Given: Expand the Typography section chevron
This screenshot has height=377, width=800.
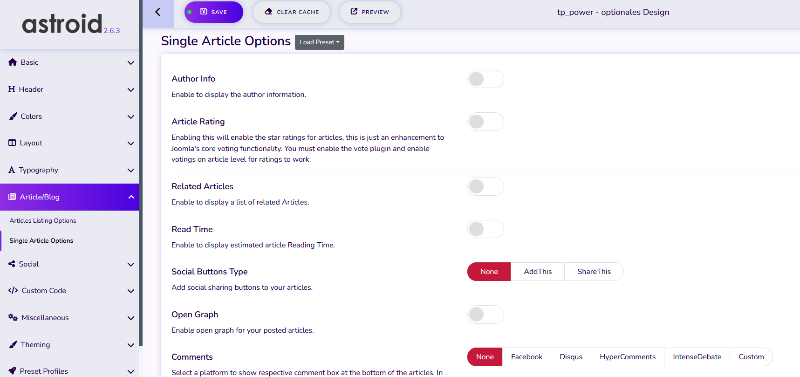Looking at the screenshot, I should coord(131,170).
